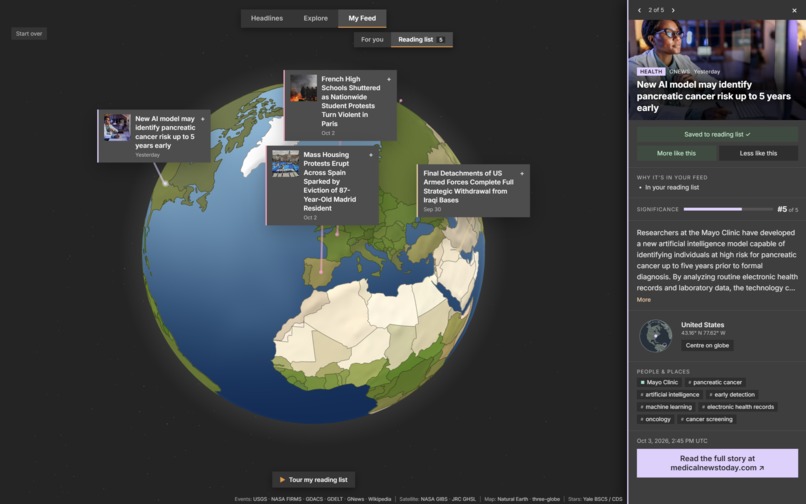Click the GDELT attribution link

(335, 499)
